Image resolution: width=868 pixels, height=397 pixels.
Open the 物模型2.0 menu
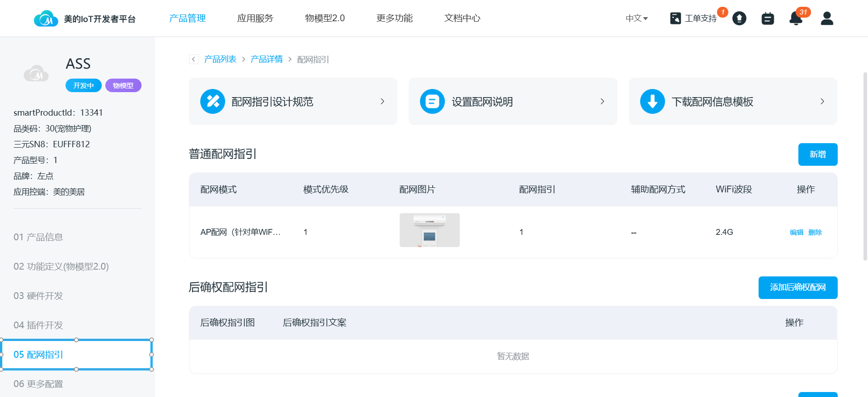pos(325,19)
